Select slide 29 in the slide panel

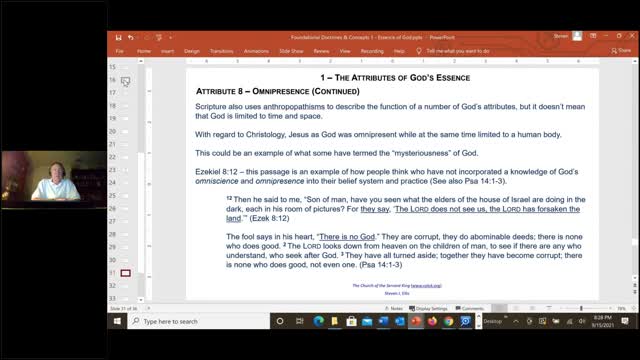coord(125,247)
